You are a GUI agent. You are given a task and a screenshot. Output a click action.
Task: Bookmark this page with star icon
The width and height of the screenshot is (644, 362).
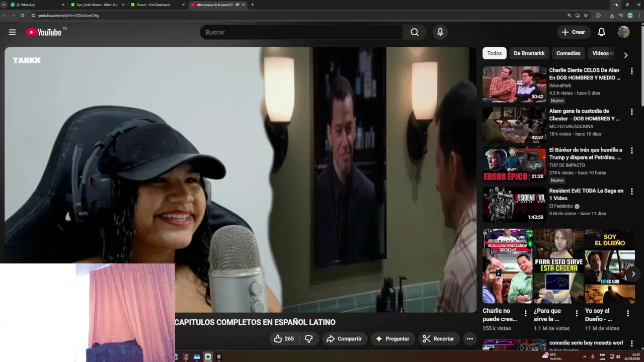click(x=586, y=16)
